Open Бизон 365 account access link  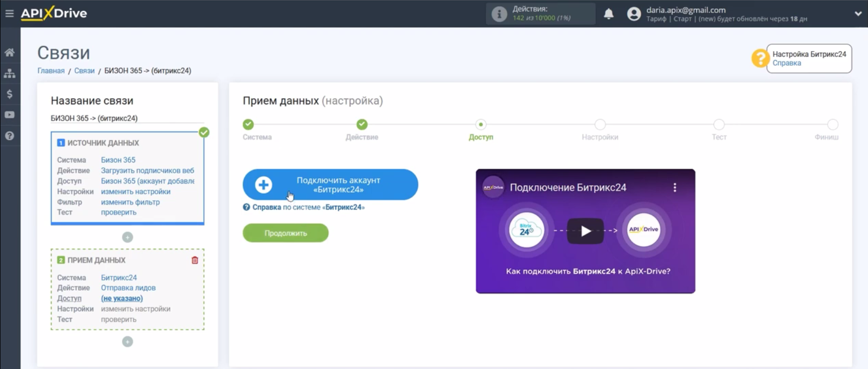tap(148, 181)
